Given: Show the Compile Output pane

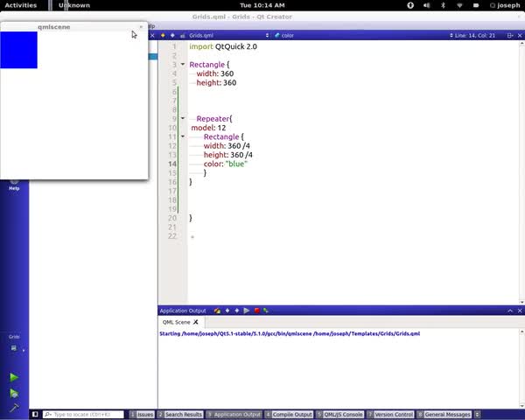Looking at the screenshot, I should tap(290, 414).
